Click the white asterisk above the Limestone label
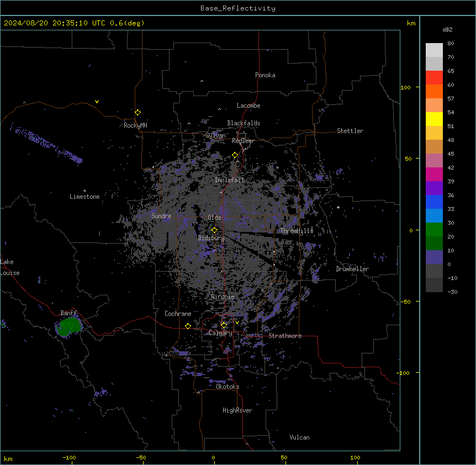 coord(84,191)
